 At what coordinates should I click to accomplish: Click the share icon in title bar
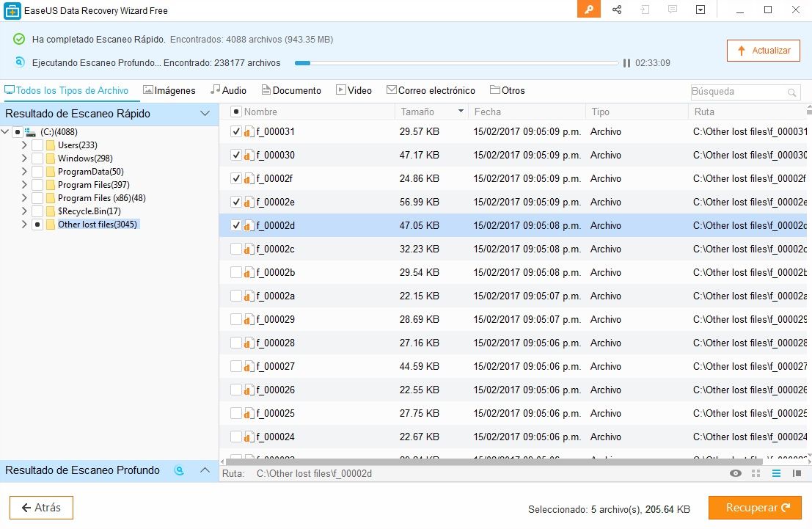(x=617, y=10)
